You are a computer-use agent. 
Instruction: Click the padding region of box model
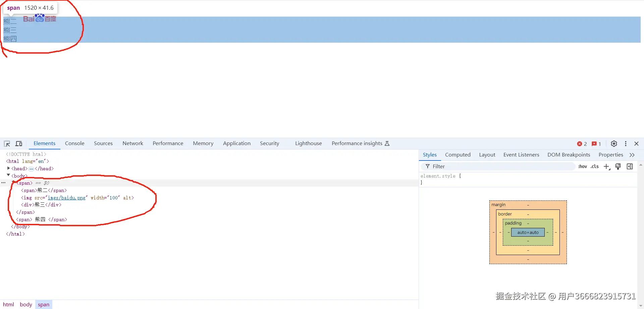[x=528, y=223]
